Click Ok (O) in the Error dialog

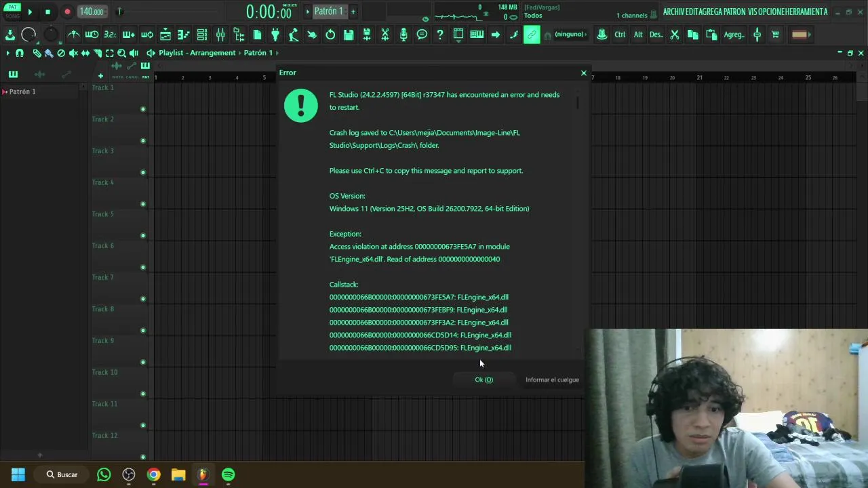[484, 380]
